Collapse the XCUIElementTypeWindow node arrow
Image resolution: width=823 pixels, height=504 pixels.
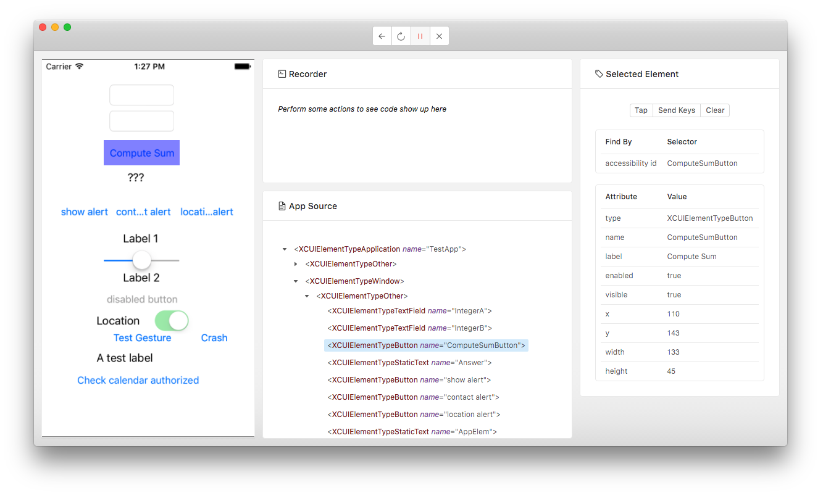(296, 281)
